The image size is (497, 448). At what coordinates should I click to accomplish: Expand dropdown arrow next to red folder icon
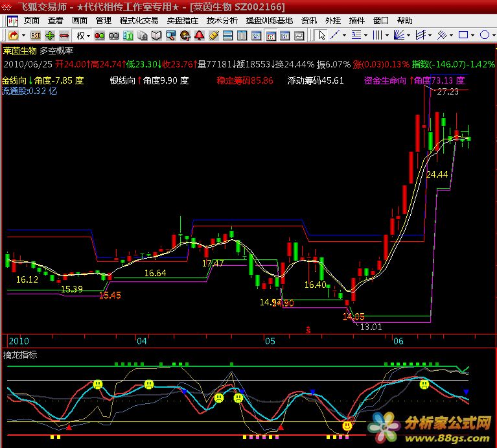[x=23, y=35]
